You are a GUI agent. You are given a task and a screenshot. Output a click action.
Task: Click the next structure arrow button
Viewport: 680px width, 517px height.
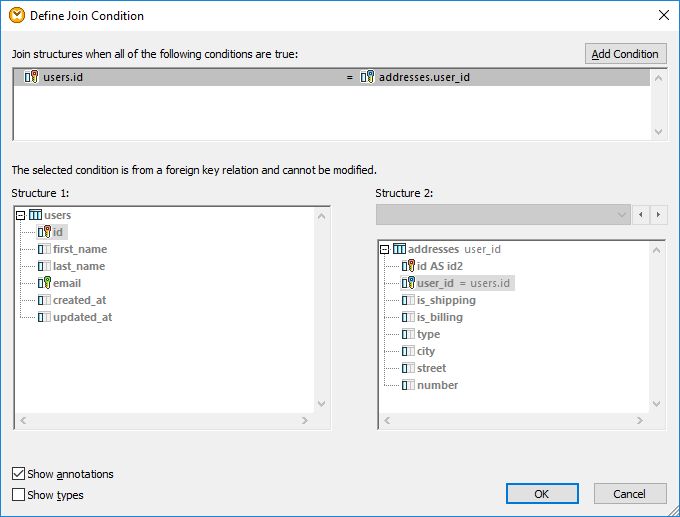point(658,215)
